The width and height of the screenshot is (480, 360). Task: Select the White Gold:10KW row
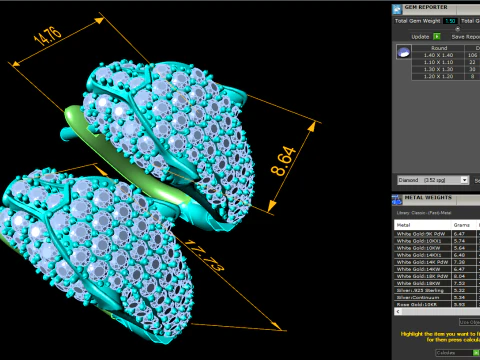pos(437,248)
